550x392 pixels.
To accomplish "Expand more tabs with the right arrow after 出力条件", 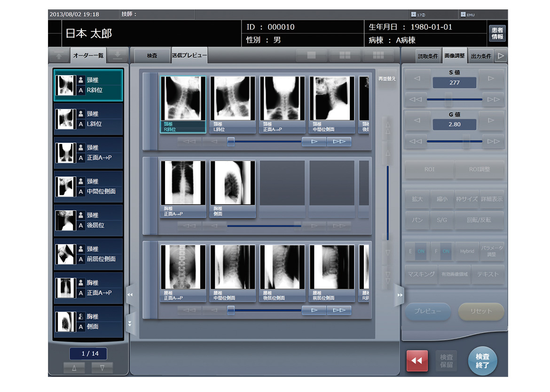I will [501, 56].
